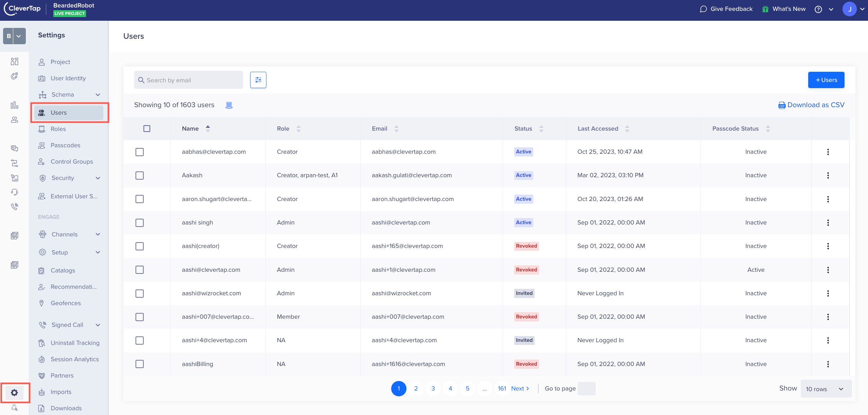Select the aashi+4@clevertap.com row checkbox

[x=139, y=340]
